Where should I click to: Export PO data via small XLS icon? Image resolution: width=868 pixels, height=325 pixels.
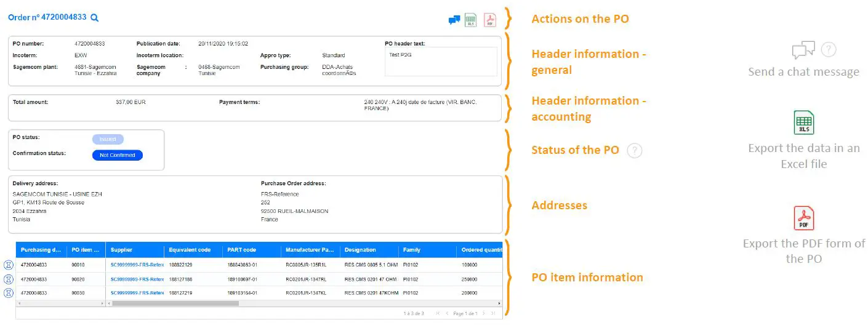coord(471,20)
